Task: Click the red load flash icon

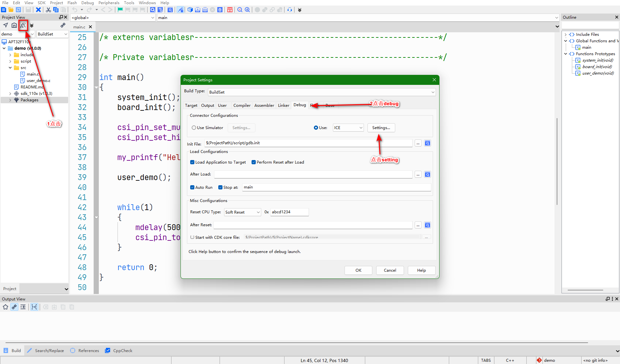Action: (230, 10)
